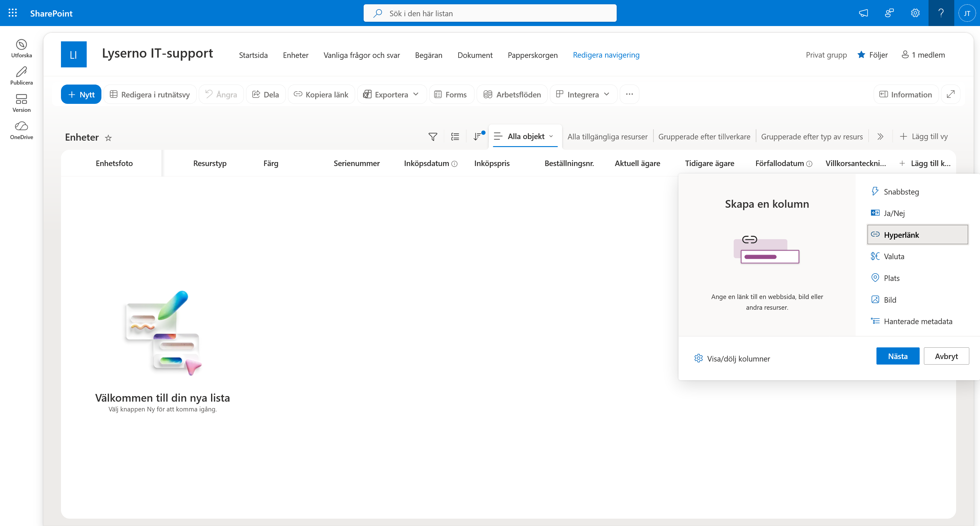Switch to Alla tillgängliga resurser view
The image size is (980, 526).
click(607, 137)
